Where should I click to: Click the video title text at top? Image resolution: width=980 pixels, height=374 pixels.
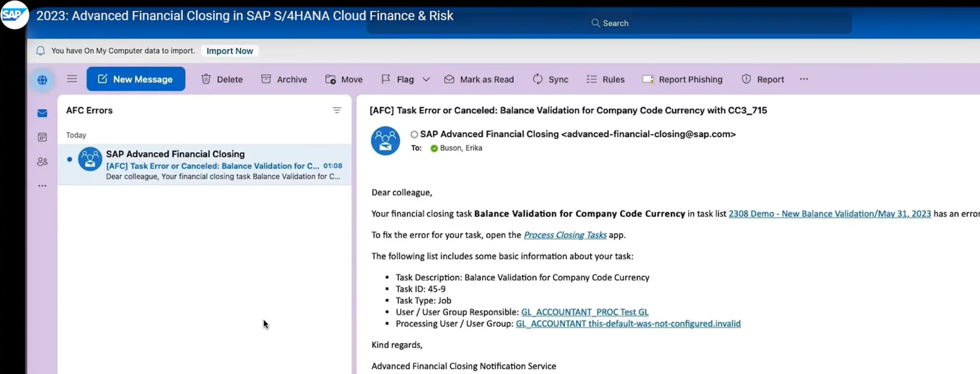(x=245, y=16)
